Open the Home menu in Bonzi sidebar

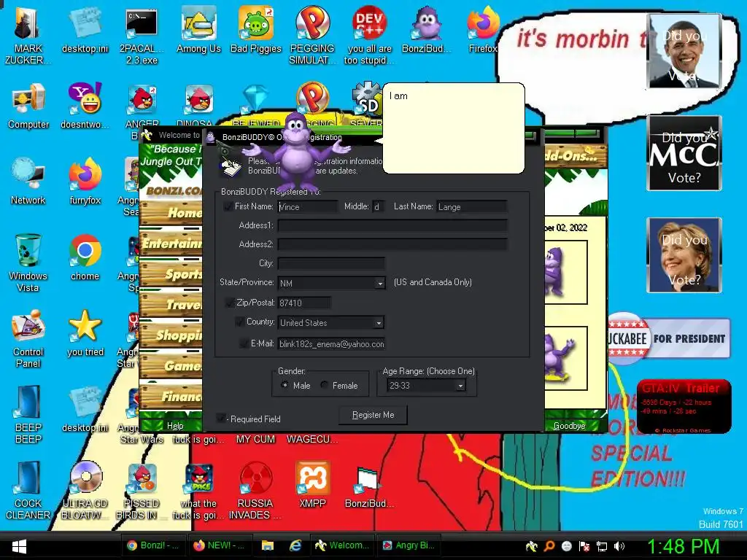click(171, 212)
